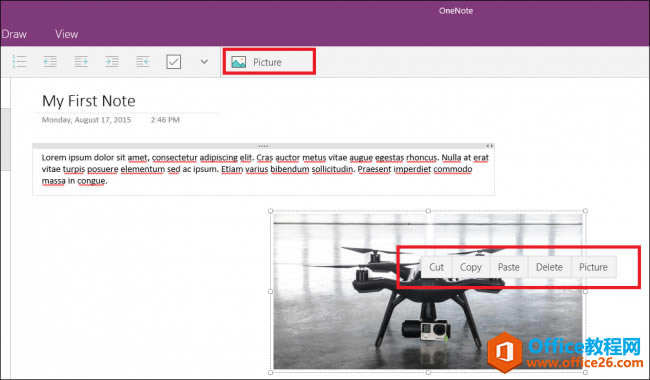Click the increase indent icon

point(81,62)
